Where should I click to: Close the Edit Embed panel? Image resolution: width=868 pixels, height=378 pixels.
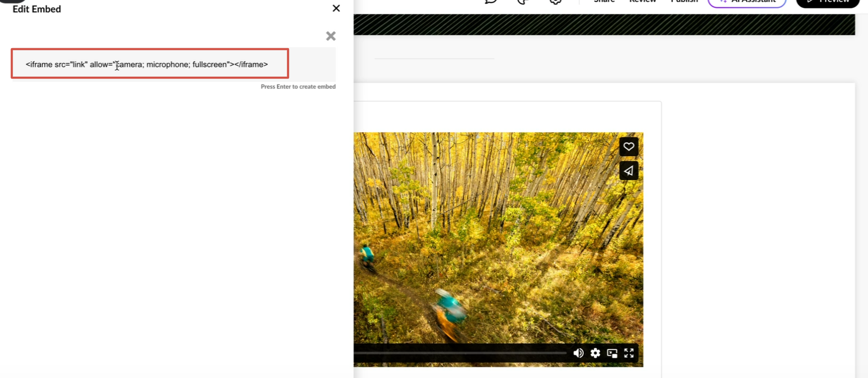(x=336, y=8)
